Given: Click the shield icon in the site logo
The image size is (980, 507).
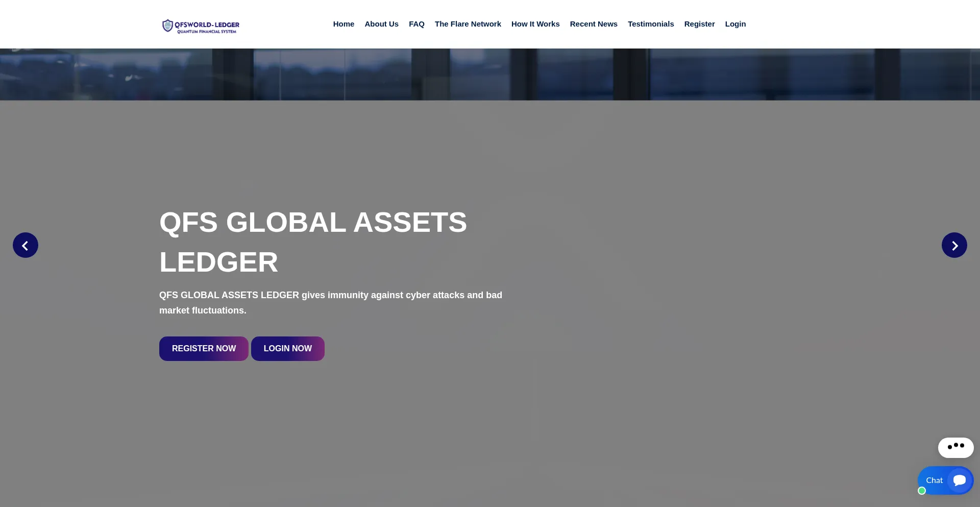Looking at the screenshot, I should (167, 26).
